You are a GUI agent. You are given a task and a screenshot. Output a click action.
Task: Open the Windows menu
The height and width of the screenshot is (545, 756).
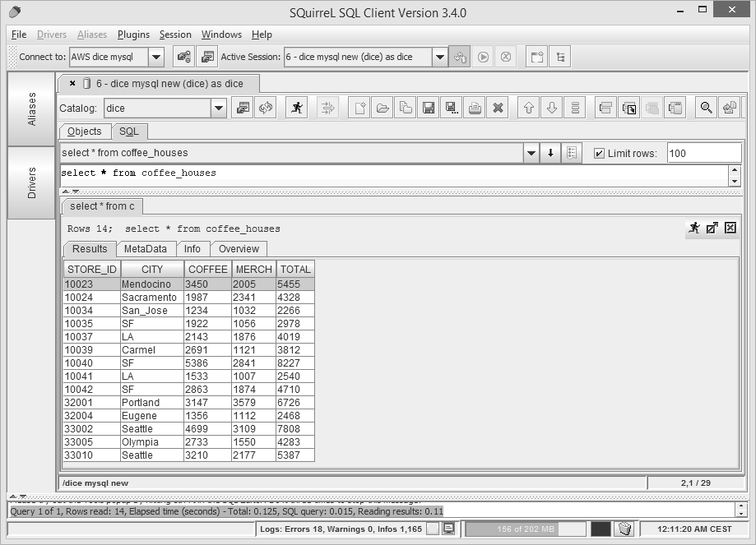221,35
